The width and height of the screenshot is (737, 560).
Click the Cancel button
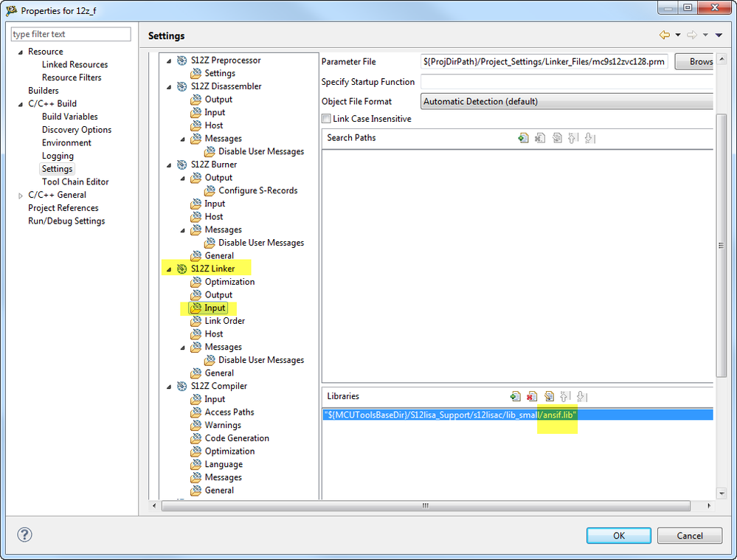[x=690, y=536]
